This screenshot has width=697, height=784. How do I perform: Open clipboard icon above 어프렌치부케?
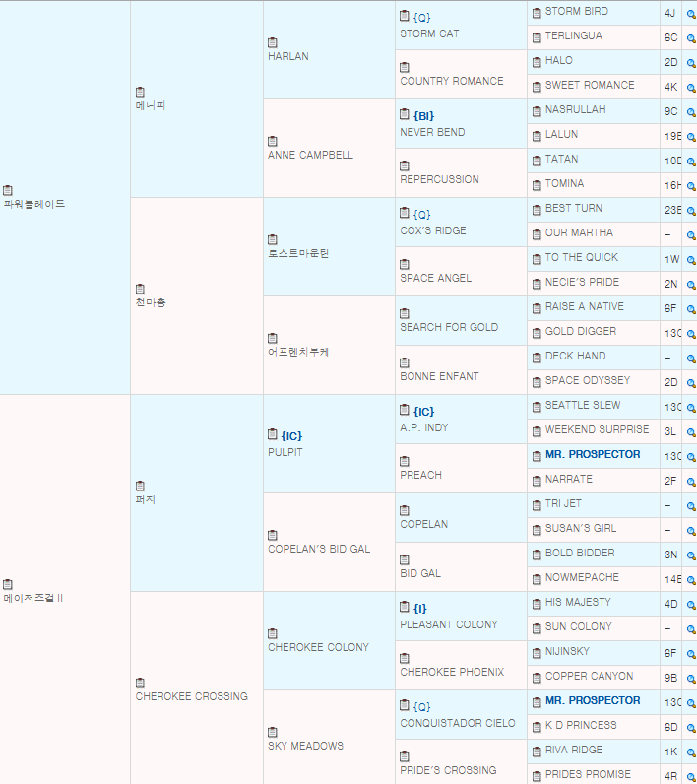[x=273, y=338]
